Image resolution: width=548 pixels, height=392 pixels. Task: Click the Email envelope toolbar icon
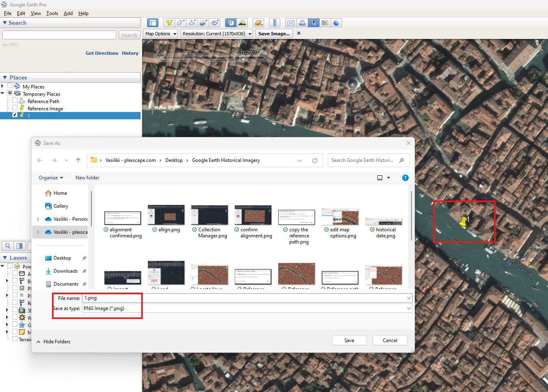click(290, 23)
